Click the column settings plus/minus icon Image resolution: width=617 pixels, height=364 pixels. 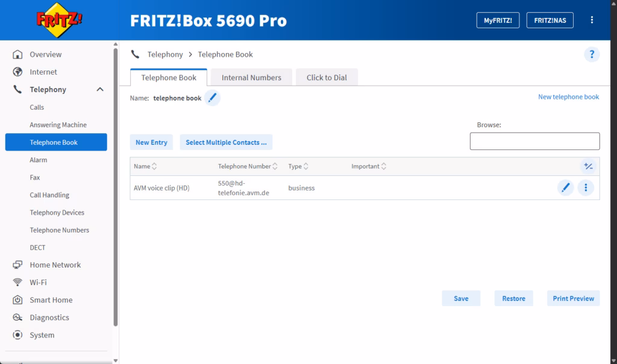pyautogui.click(x=588, y=166)
